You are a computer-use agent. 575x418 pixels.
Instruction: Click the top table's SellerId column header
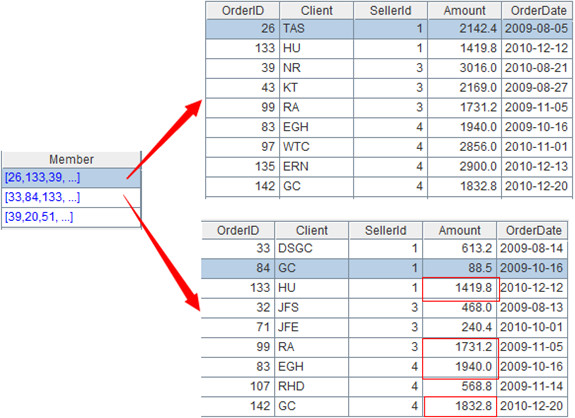point(391,10)
